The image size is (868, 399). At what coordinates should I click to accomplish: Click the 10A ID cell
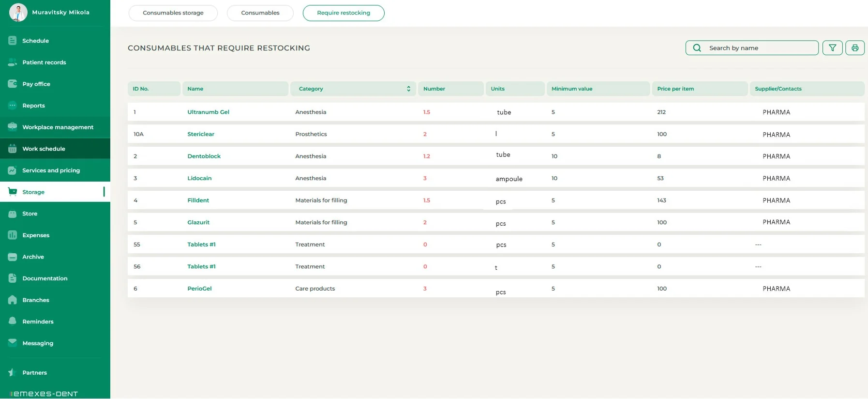pyautogui.click(x=138, y=134)
